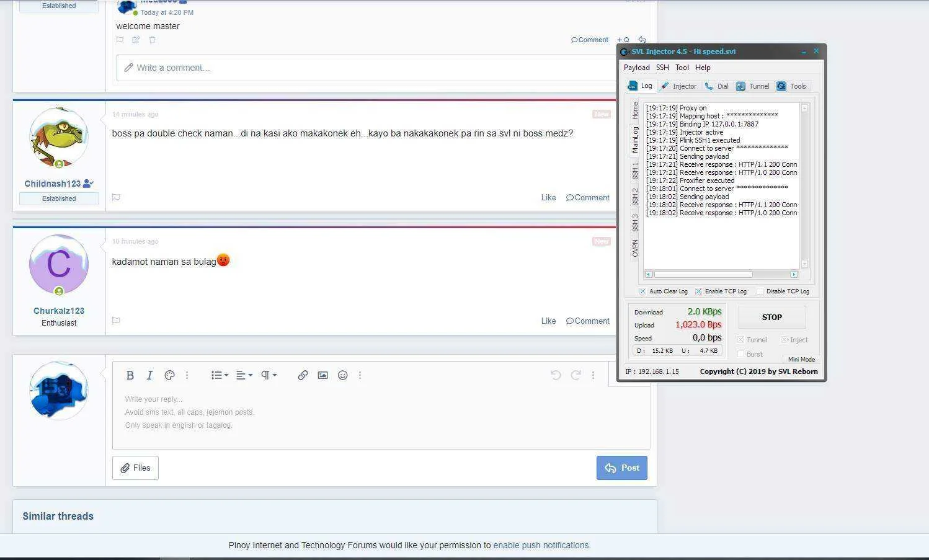Comment on Churkalz123's post
This screenshot has width=929, height=560.
click(588, 321)
